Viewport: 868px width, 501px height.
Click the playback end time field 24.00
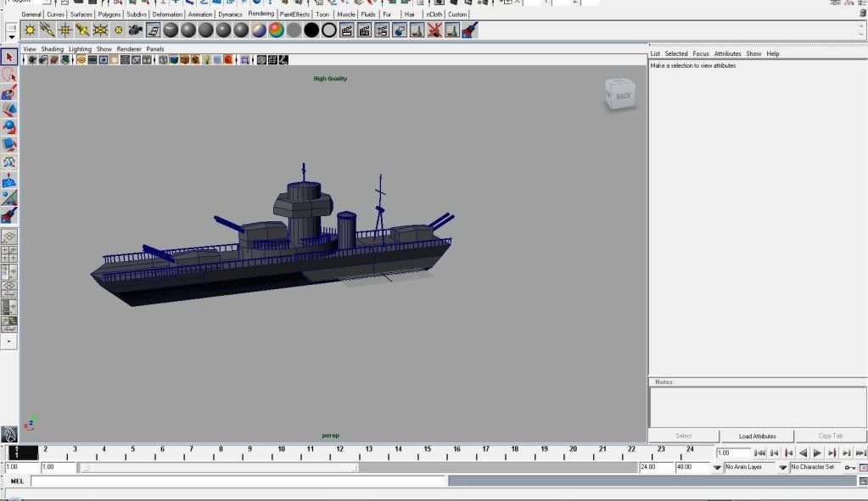656,467
